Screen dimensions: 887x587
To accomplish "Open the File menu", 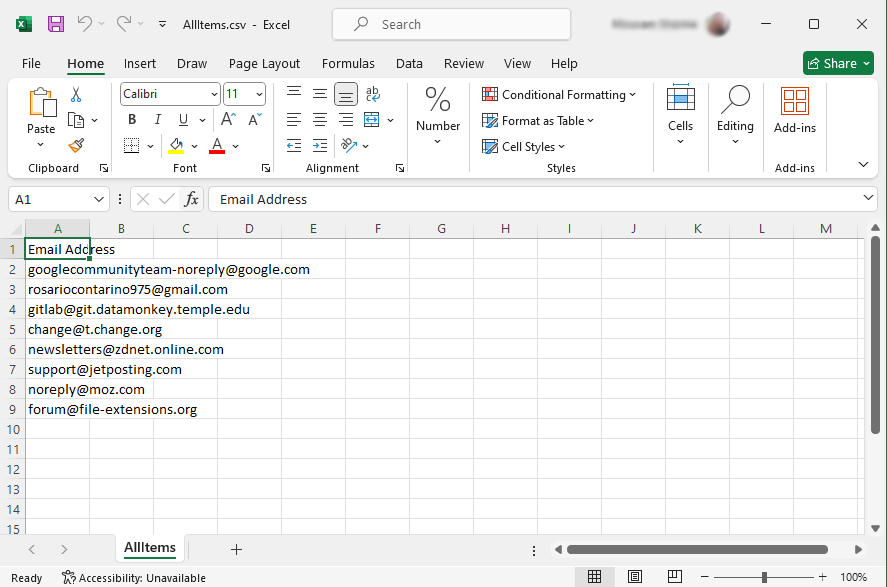I will pos(31,63).
